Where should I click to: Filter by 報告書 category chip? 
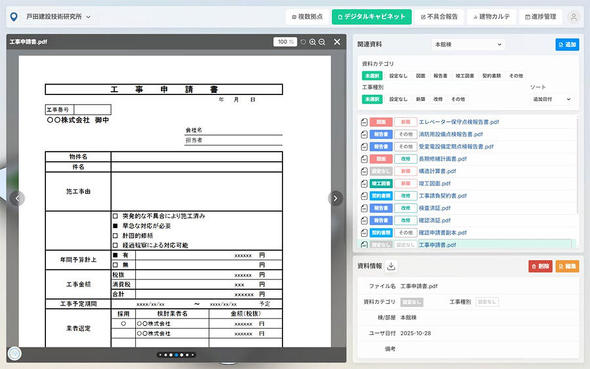(440, 76)
